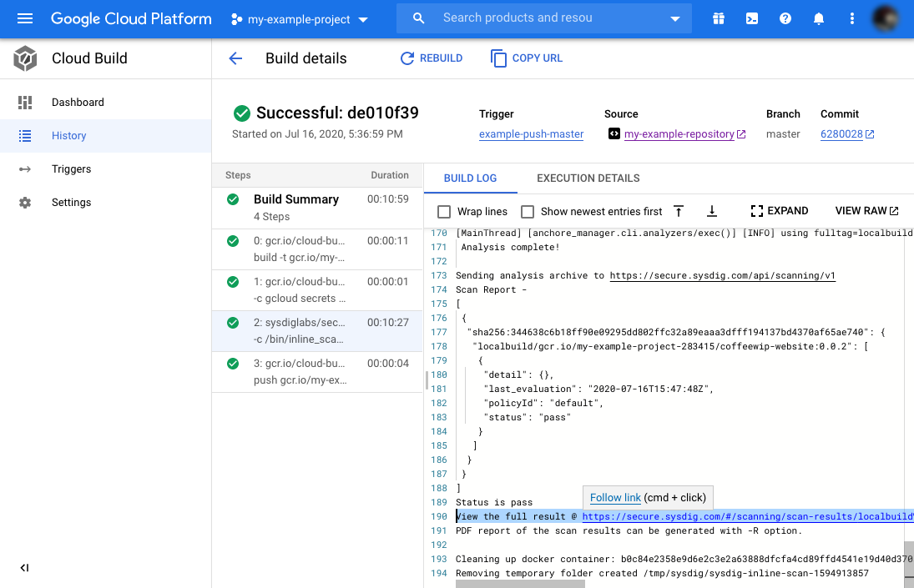Click the Duration column header

pyautogui.click(x=389, y=175)
